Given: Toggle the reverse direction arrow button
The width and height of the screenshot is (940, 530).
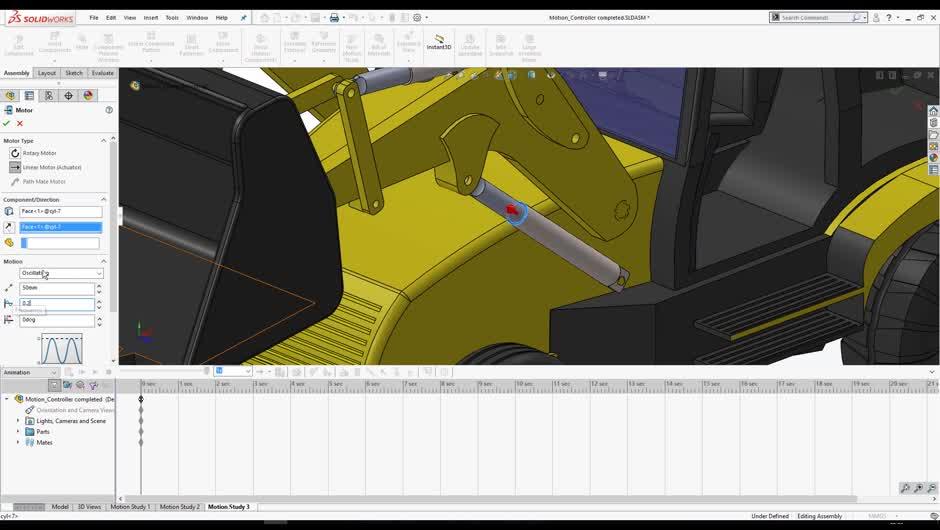Looking at the screenshot, I should [9, 227].
